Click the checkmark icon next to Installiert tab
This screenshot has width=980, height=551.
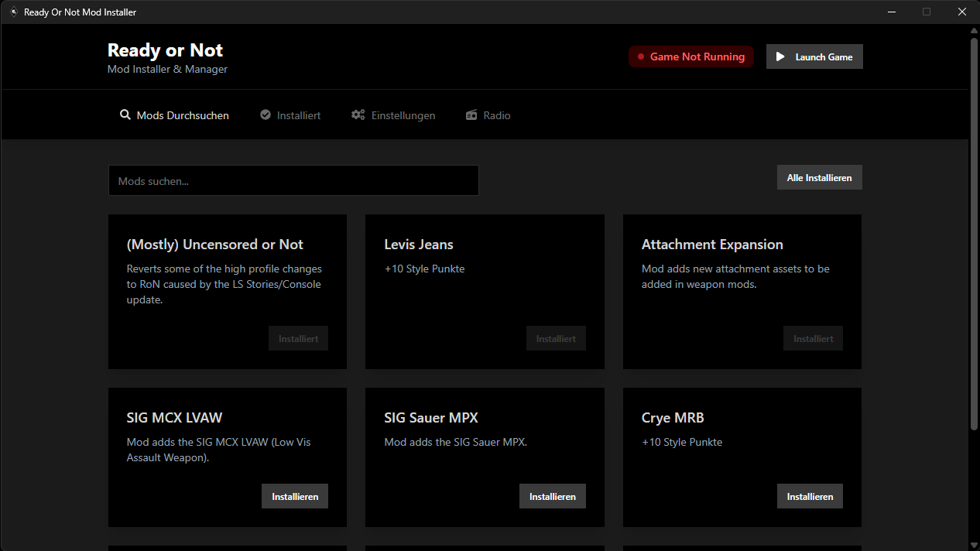pyautogui.click(x=265, y=115)
